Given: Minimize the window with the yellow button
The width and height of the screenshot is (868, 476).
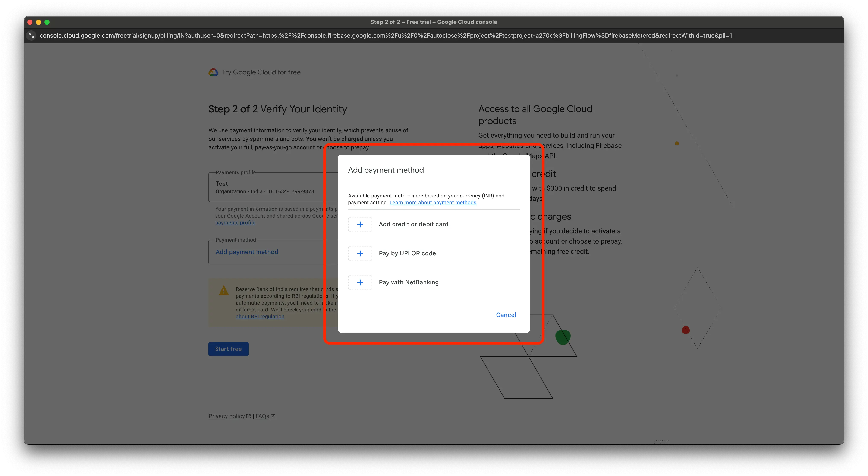Looking at the screenshot, I should (x=38, y=22).
